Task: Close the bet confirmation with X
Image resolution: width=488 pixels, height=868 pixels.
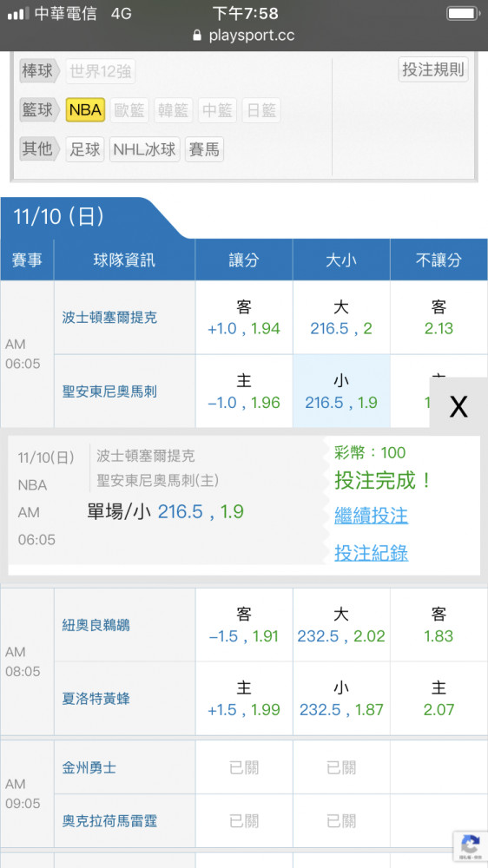Action: click(x=458, y=407)
